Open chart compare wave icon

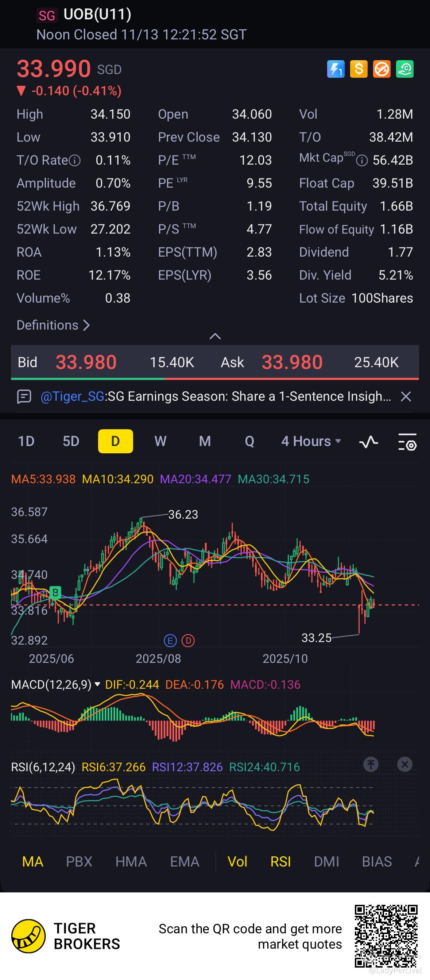[x=368, y=442]
